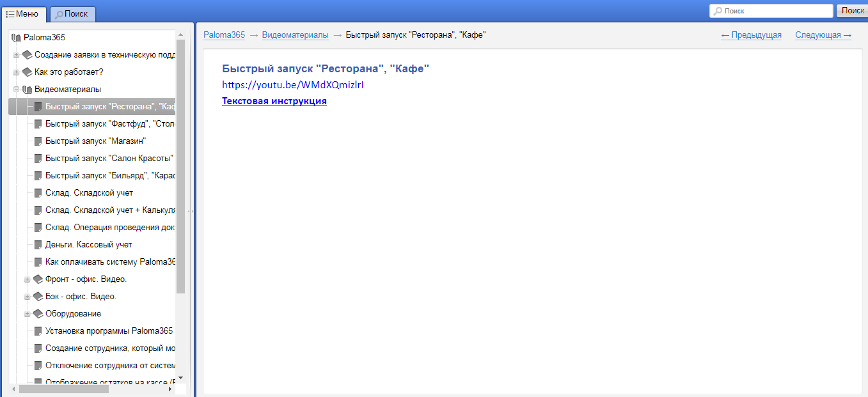Open Деньги. Кассовый учет topic

coord(89,245)
